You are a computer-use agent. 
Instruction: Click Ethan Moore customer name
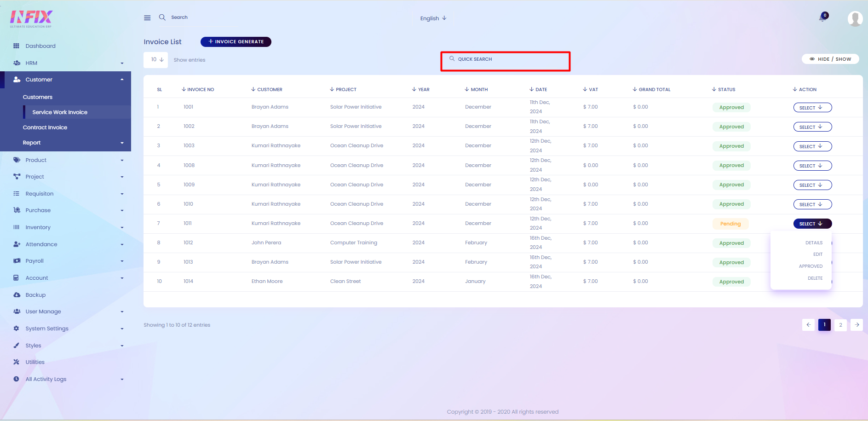pos(267,281)
